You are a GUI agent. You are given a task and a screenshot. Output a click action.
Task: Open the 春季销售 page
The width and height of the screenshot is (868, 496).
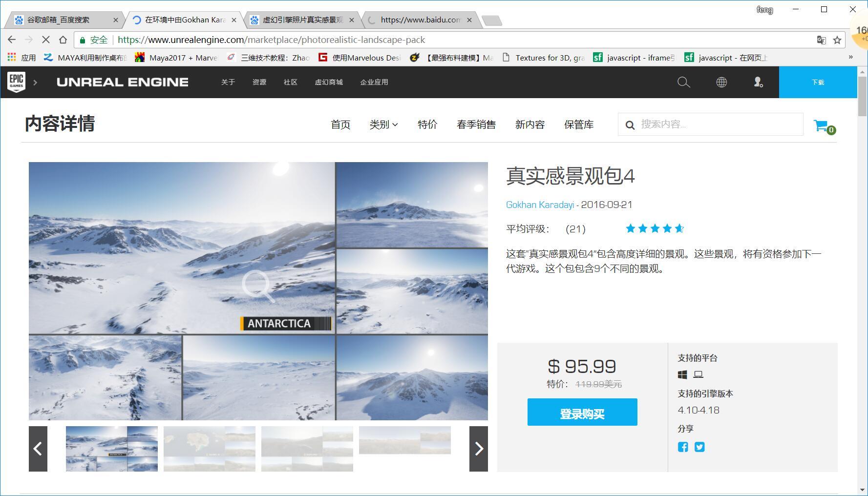pos(476,124)
